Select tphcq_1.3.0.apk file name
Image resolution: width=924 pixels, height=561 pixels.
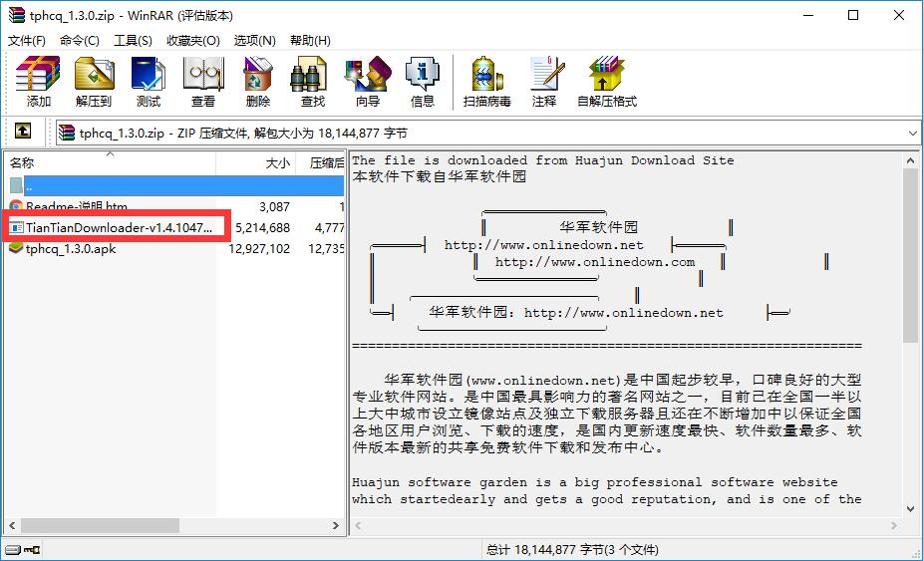(x=71, y=249)
